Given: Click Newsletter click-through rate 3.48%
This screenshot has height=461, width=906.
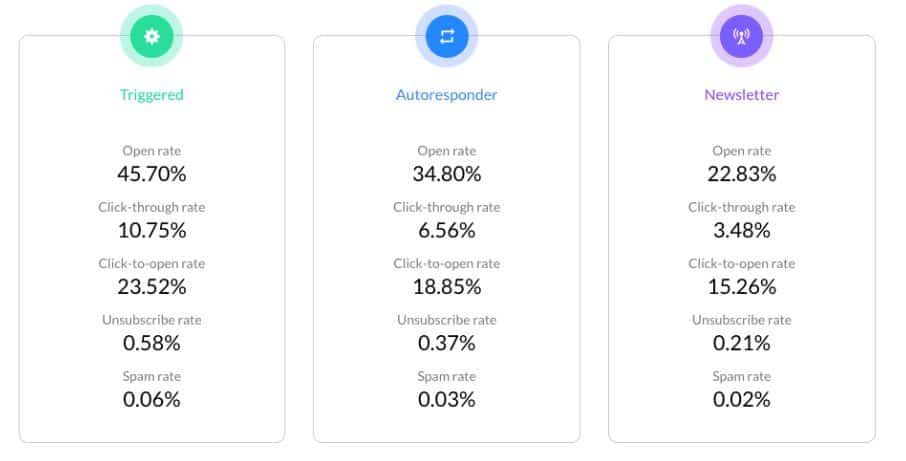Looking at the screenshot, I should click(741, 230).
